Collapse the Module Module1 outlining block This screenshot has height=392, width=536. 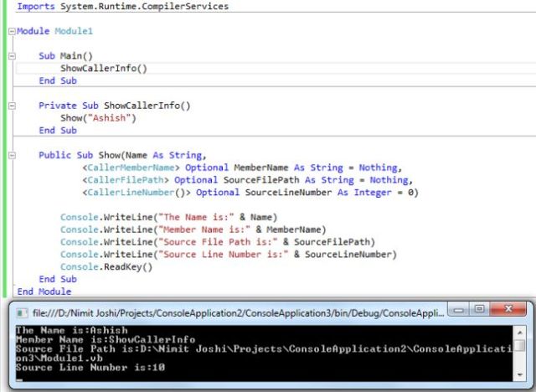coord(12,32)
